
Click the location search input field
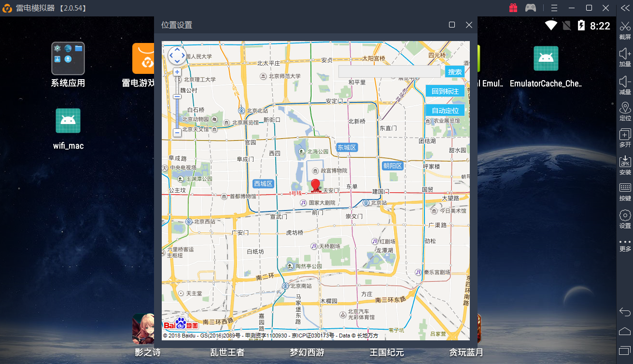390,71
